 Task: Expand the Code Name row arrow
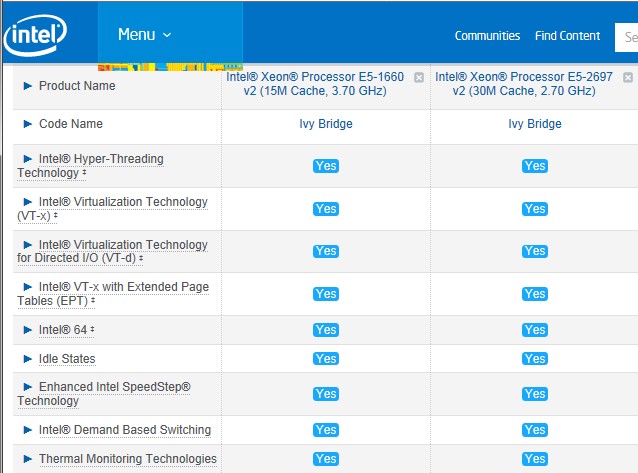point(28,124)
